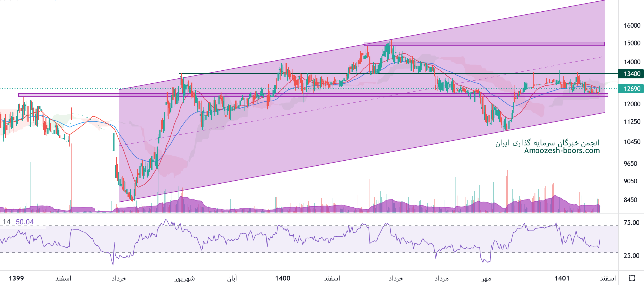Click the 1399 year label on the time axis
The height and width of the screenshot is (285, 644).
pyautogui.click(x=16, y=278)
